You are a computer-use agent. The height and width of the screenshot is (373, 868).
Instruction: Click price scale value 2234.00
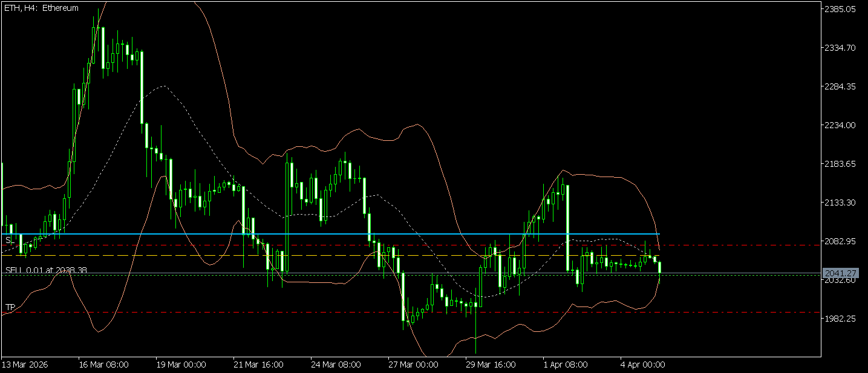click(841, 125)
